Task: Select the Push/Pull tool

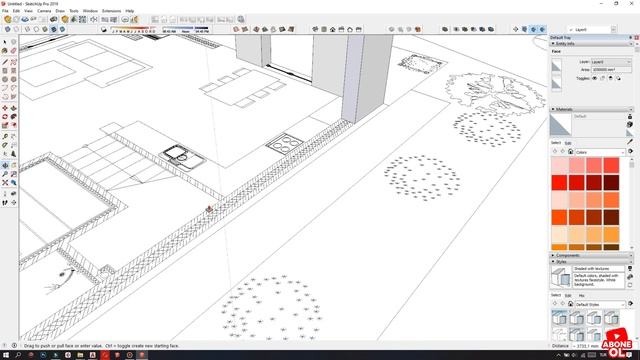Action: (x=13, y=108)
